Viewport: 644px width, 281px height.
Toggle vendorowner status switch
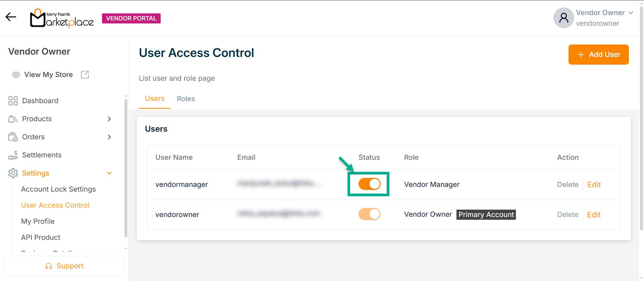(369, 214)
